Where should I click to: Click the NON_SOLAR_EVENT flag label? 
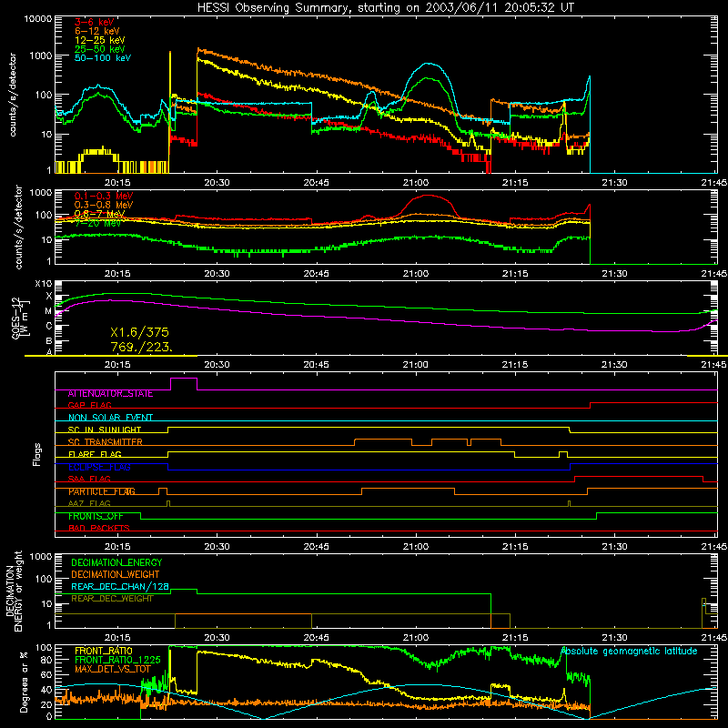click(110, 418)
